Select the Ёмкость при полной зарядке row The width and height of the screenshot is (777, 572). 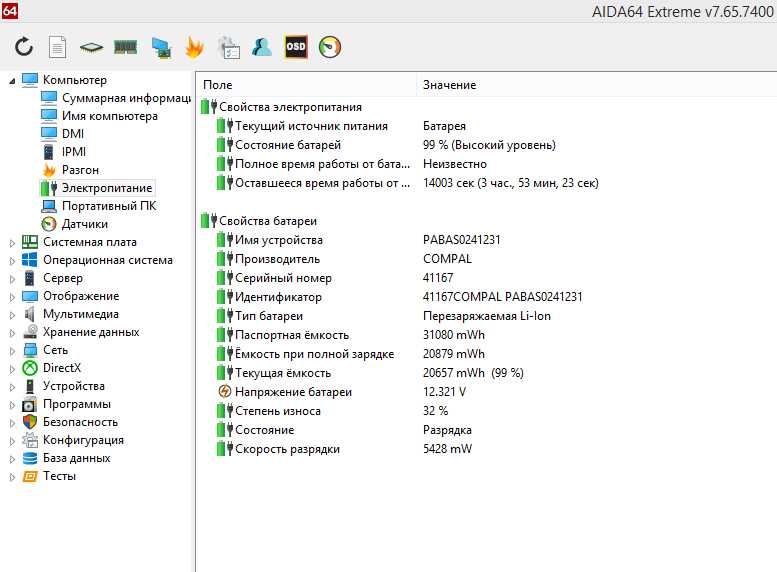point(487,354)
